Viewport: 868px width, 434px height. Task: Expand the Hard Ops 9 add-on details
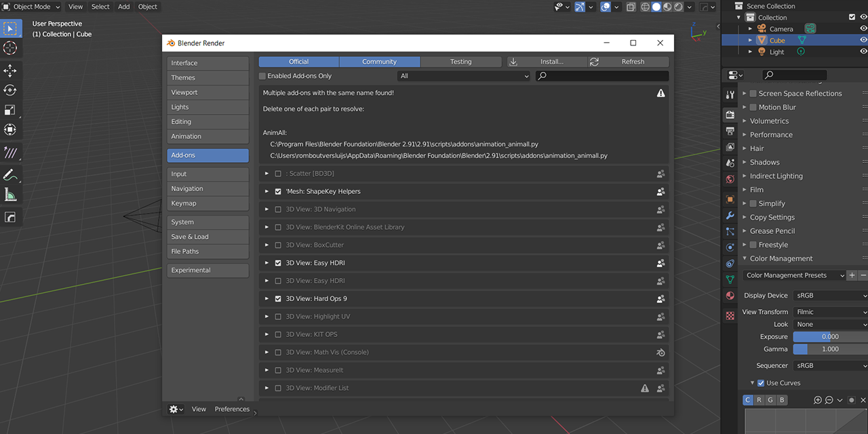267,298
